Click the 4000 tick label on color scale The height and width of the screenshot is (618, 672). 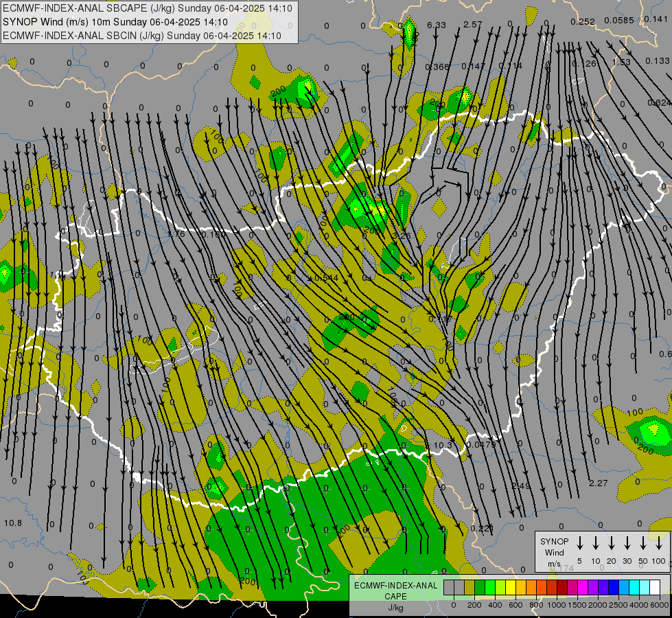click(639, 605)
